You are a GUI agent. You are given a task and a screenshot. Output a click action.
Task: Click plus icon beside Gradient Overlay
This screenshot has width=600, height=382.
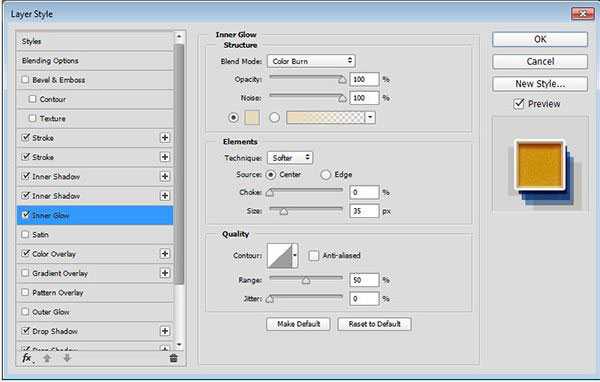pos(165,273)
